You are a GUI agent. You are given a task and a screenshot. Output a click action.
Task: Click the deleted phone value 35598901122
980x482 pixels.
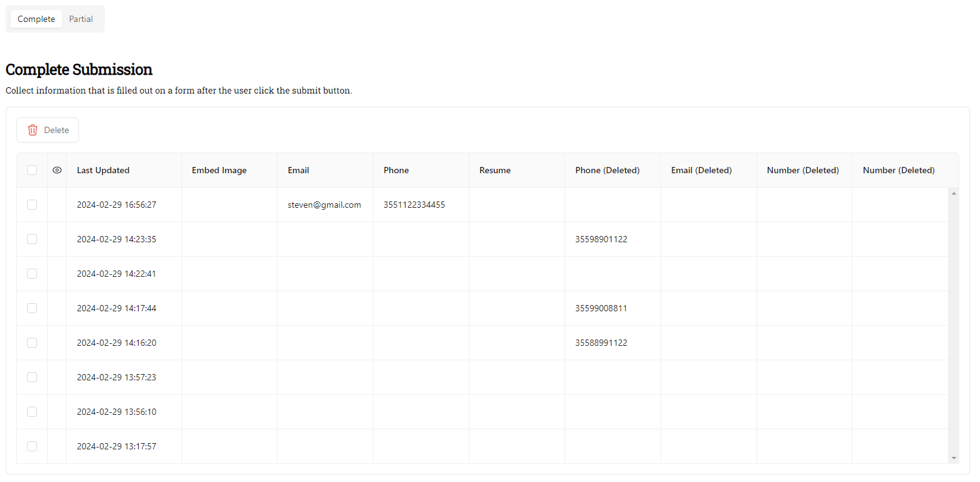(601, 239)
